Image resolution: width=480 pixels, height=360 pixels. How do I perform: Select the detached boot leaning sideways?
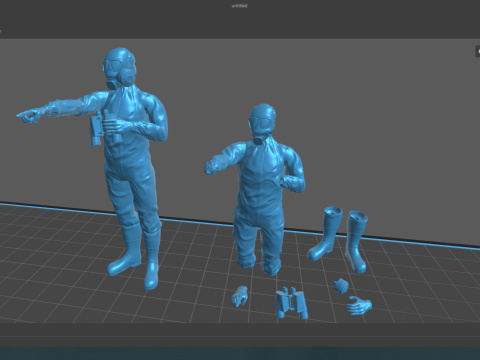pyautogui.click(x=325, y=233)
